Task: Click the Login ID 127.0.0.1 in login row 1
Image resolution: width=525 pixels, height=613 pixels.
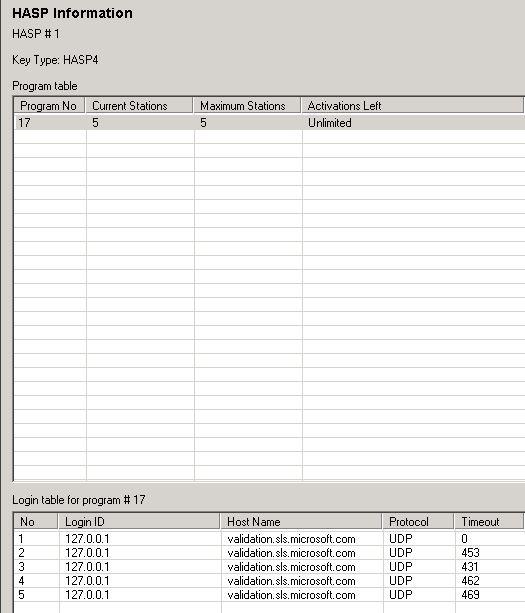Action: click(87, 539)
